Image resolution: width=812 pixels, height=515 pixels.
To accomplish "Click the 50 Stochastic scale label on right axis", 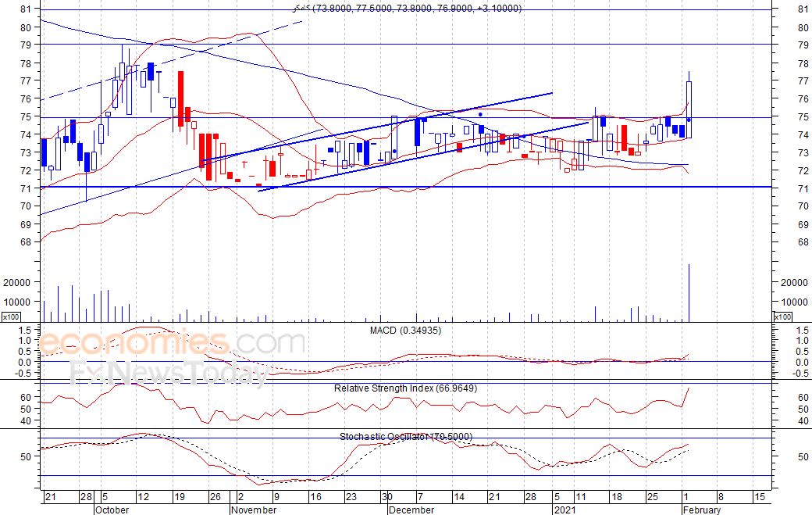I will 803,457.
